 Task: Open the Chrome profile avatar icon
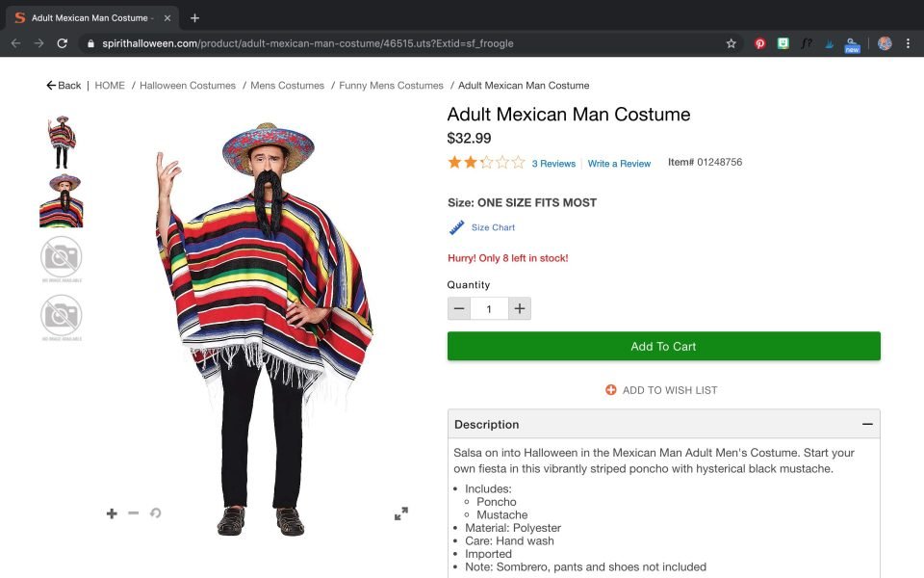click(885, 43)
